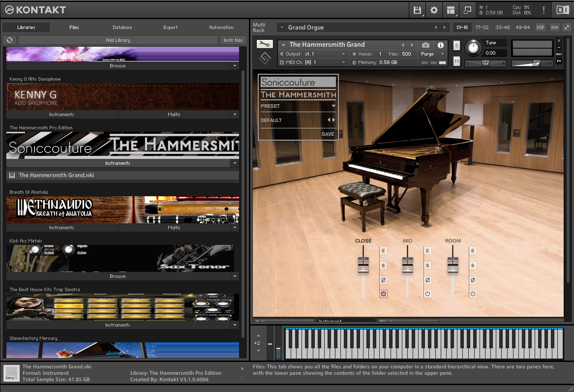The image size is (574, 392).
Task: Click the Soniccouture diamond logo icon
Action: pos(265,58)
